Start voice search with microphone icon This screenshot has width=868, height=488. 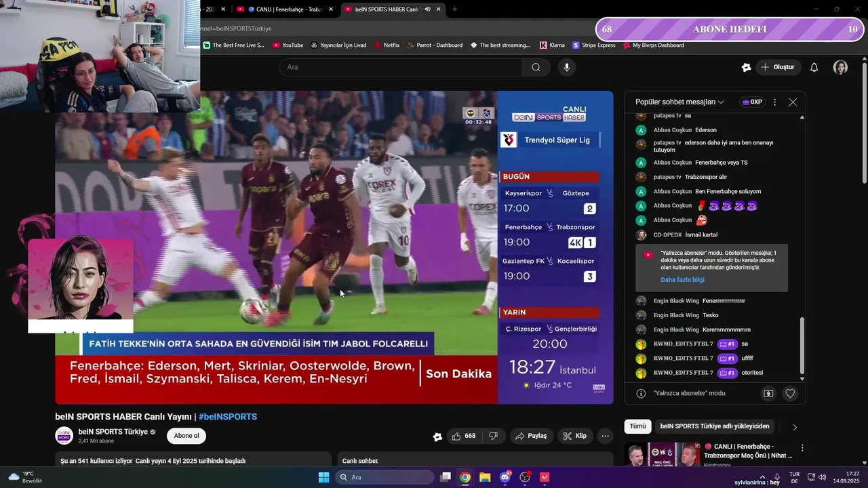pyautogui.click(x=567, y=67)
